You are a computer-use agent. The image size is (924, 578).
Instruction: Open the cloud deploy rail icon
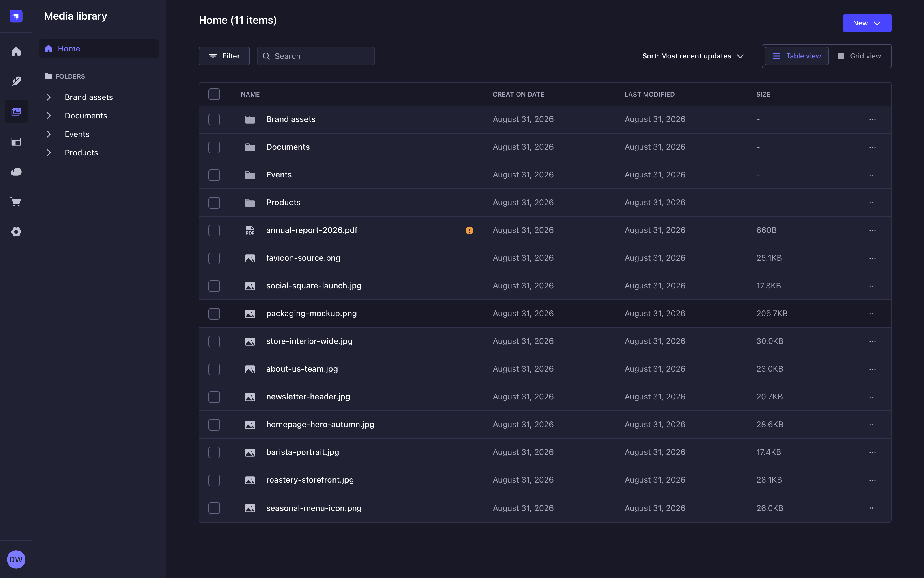(x=16, y=172)
